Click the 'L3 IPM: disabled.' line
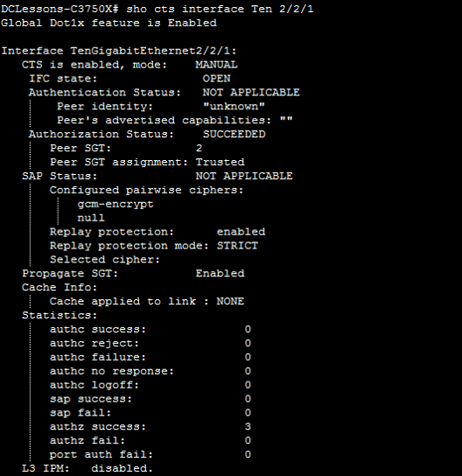This screenshot has height=476, width=462. [x=87, y=468]
